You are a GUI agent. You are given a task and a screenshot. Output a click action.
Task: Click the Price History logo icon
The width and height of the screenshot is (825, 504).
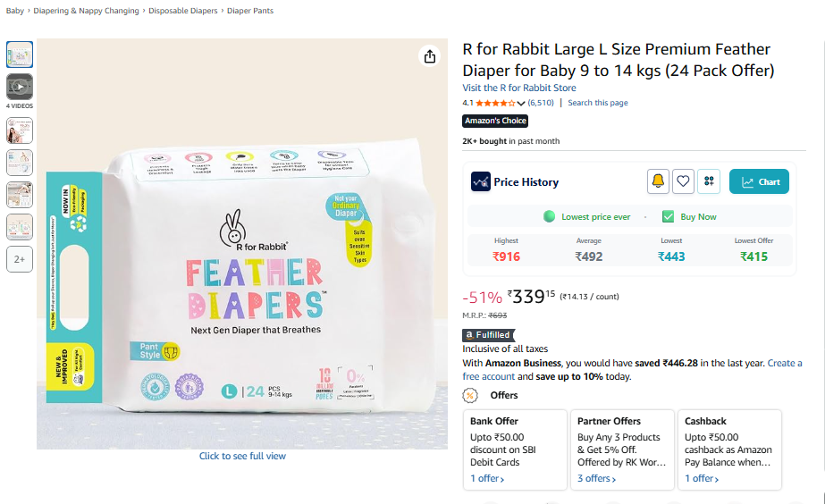481,181
